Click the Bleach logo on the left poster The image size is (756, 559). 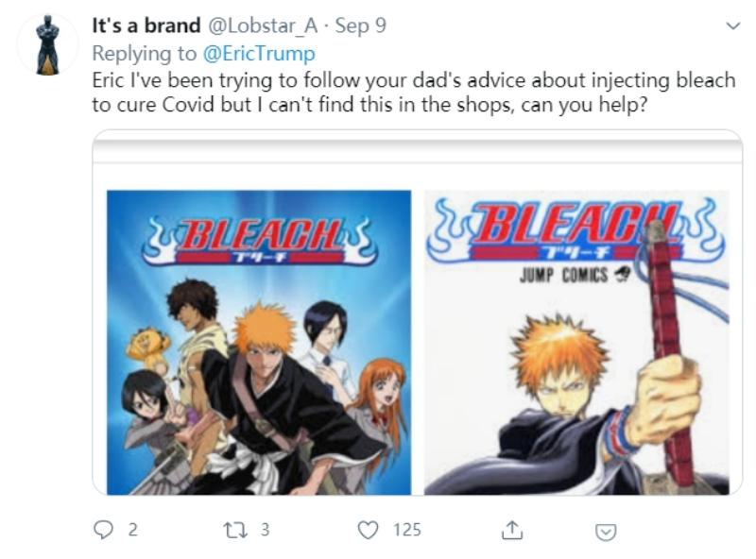click(x=259, y=241)
